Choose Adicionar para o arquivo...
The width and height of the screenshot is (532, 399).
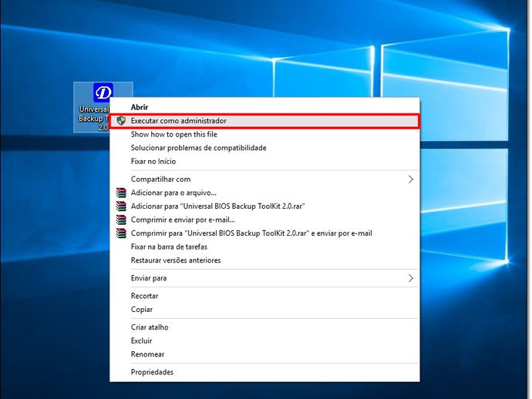click(x=264, y=193)
